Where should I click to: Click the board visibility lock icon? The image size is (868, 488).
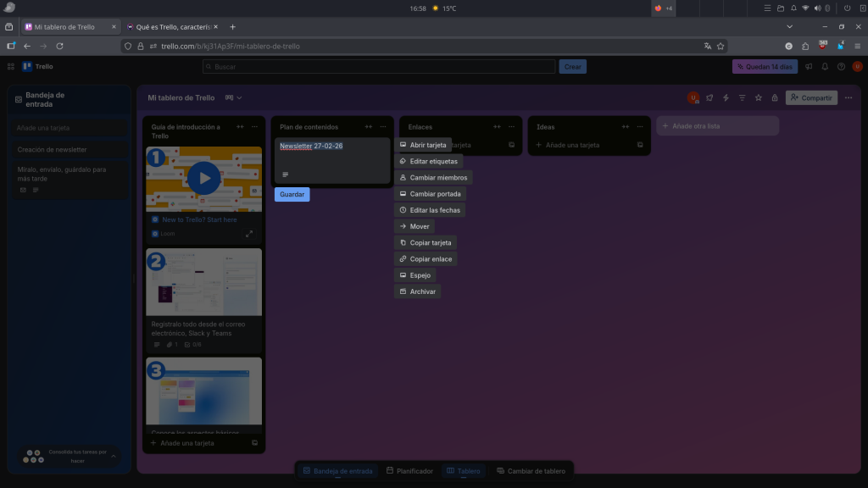[773, 98]
